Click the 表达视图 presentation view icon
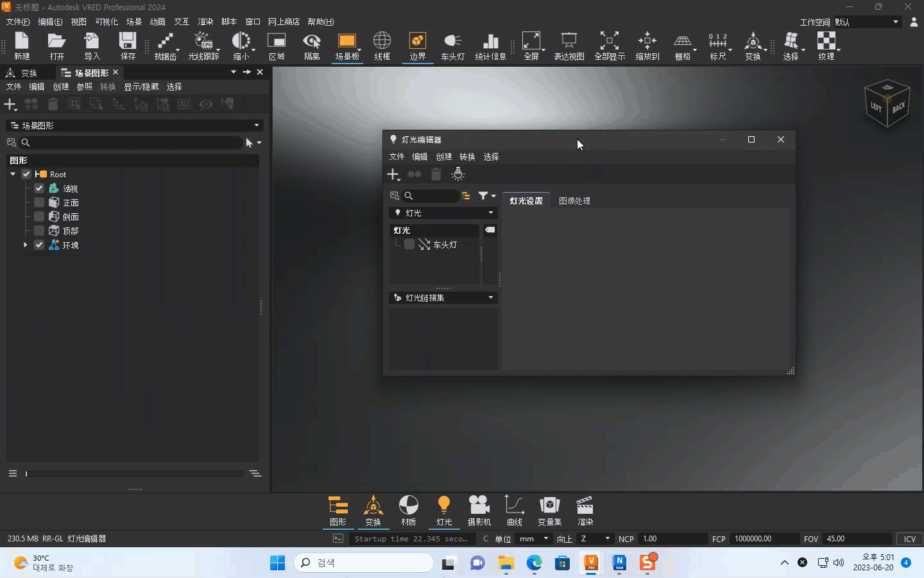The height and width of the screenshot is (578, 924). pyautogui.click(x=569, y=46)
